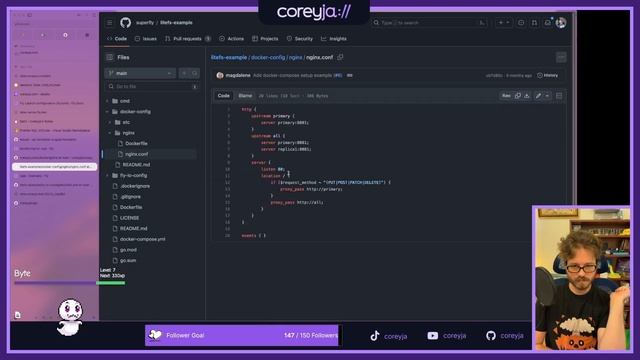
Task: Focus the Go to file input
Action: coord(152,87)
